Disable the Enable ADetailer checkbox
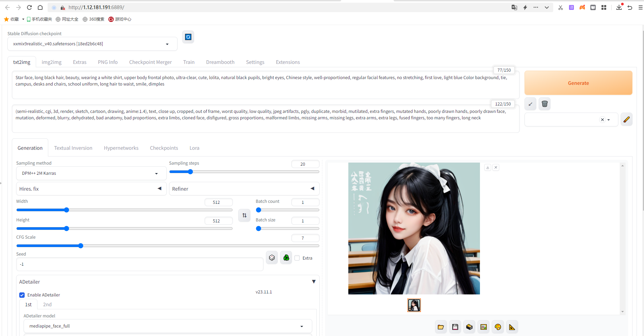644x336 pixels. (x=22, y=295)
